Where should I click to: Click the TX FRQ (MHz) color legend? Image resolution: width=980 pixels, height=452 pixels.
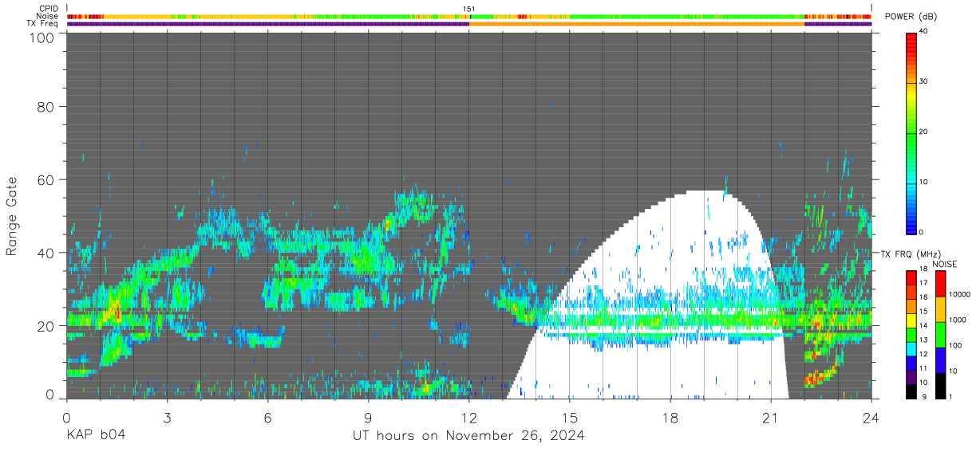(x=912, y=334)
